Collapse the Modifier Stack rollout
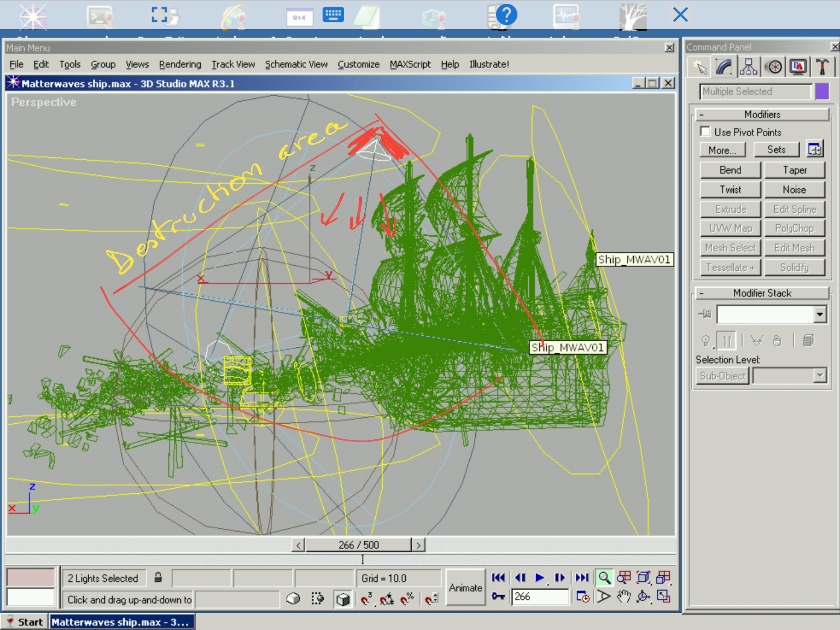Viewport: 840px width, 630px height. [x=762, y=293]
